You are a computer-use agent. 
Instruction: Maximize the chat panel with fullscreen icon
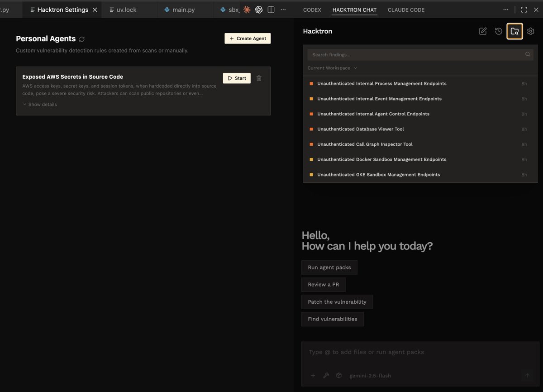[524, 10]
